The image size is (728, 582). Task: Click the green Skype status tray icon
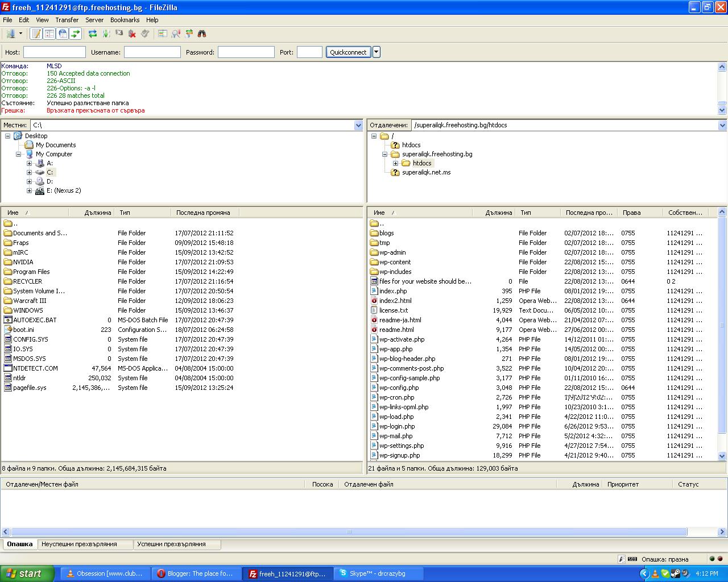pos(665,574)
